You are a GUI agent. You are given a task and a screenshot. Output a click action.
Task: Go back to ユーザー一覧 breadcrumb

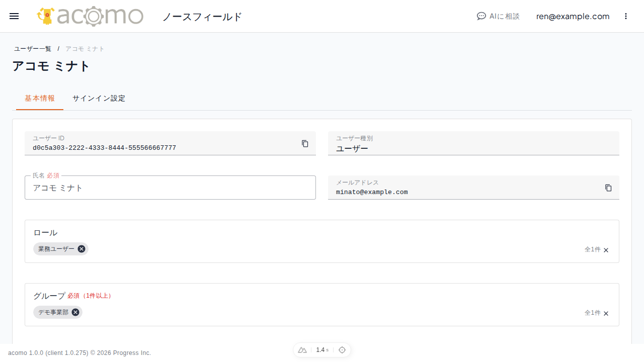[33, 49]
